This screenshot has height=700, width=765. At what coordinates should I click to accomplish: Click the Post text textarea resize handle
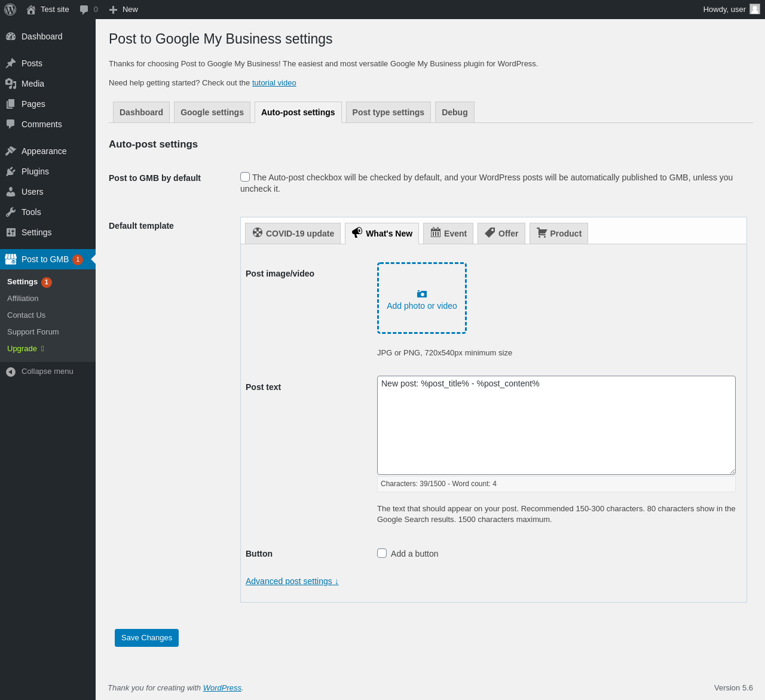[732, 471]
